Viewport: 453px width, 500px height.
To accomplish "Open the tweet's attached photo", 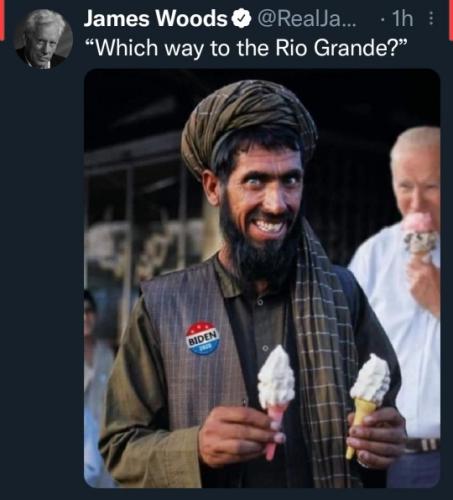I will (262, 278).
